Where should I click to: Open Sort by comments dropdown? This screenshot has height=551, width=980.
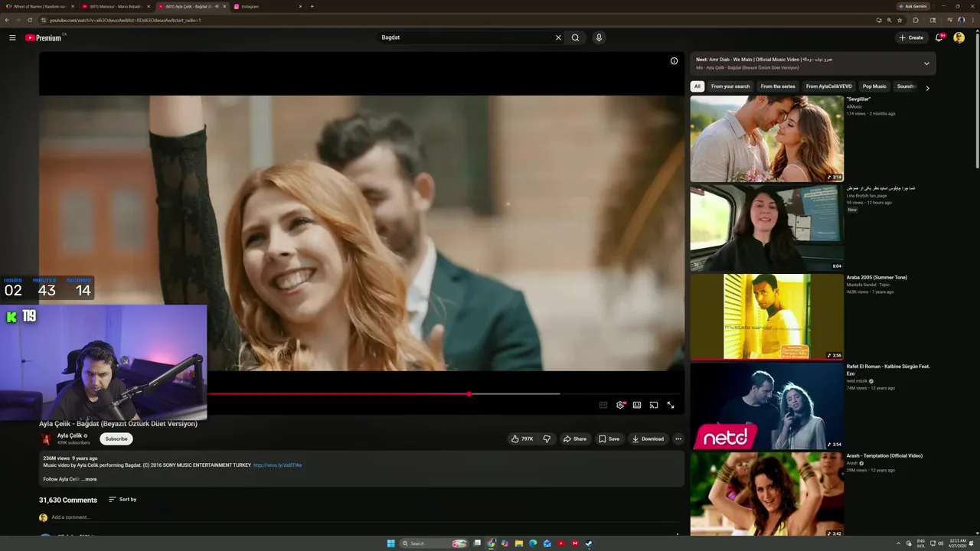(x=122, y=499)
